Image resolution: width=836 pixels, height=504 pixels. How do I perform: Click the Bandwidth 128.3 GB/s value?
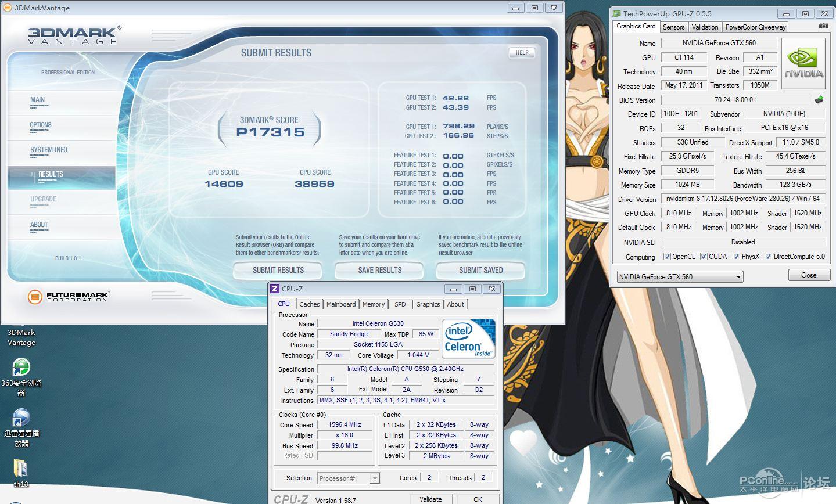[795, 185]
